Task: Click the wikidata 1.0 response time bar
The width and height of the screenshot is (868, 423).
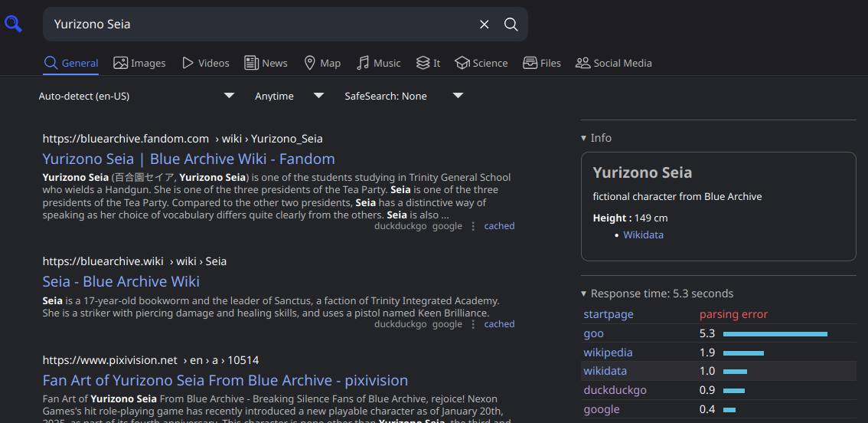Action: coord(735,372)
